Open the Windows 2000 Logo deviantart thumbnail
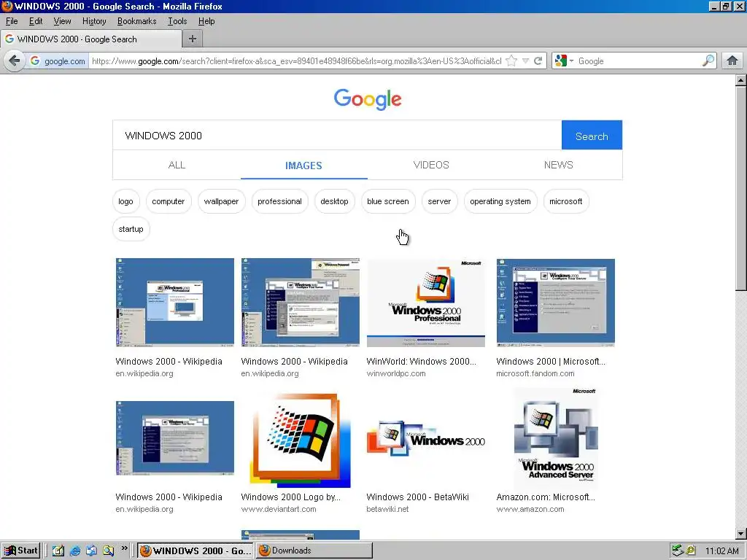 click(300, 440)
